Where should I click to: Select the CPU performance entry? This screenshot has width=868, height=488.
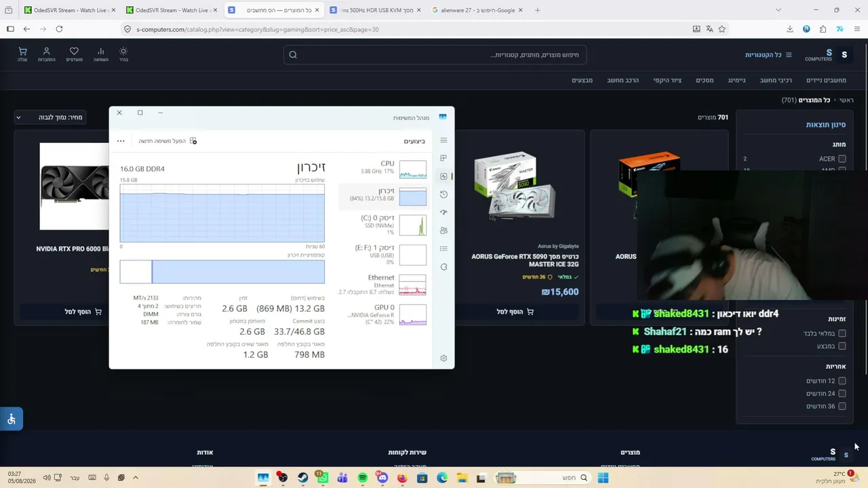384,168
